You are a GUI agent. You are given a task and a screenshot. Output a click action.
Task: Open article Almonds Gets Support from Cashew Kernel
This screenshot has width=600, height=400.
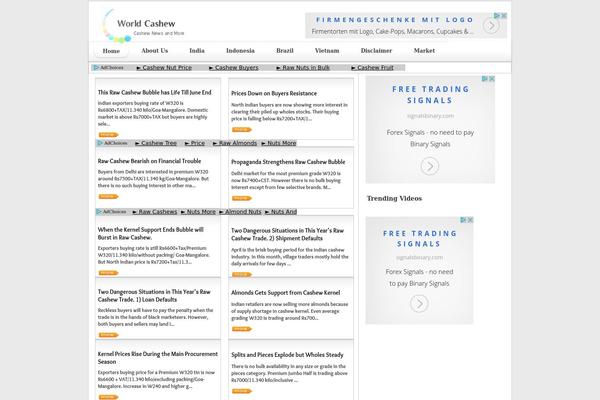[285, 293]
